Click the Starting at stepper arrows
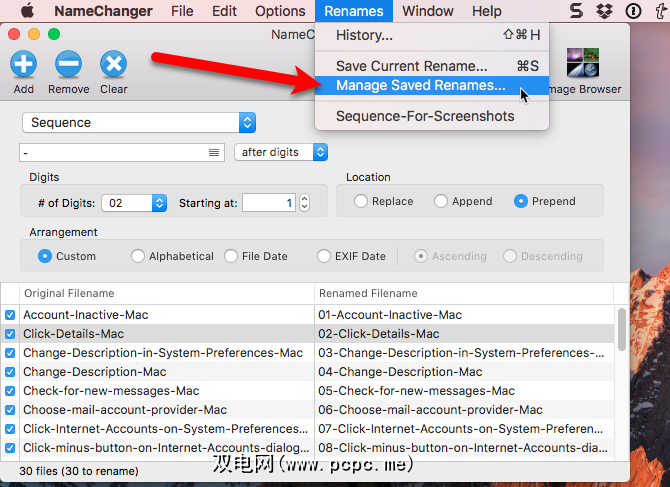 click(x=304, y=202)
